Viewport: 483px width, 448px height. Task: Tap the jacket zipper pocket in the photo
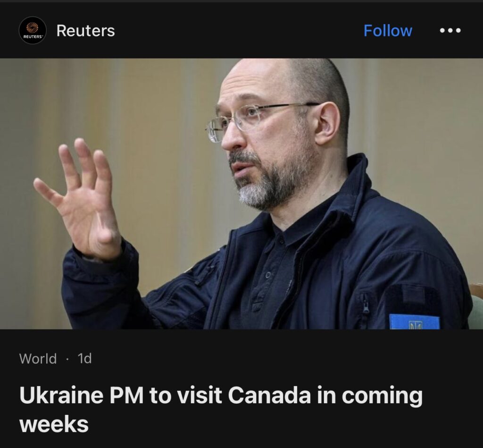click(x=366, y=305)
